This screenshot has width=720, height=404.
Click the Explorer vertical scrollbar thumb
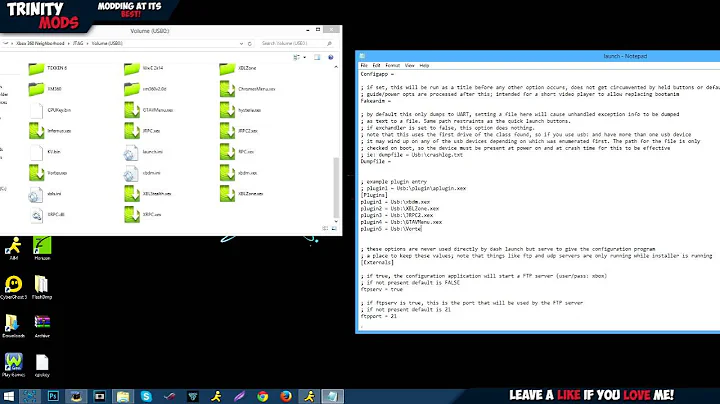pos(336,187)
